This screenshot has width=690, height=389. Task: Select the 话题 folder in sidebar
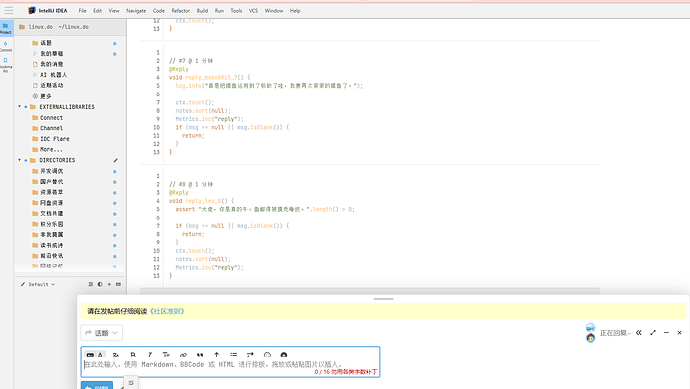46,43
